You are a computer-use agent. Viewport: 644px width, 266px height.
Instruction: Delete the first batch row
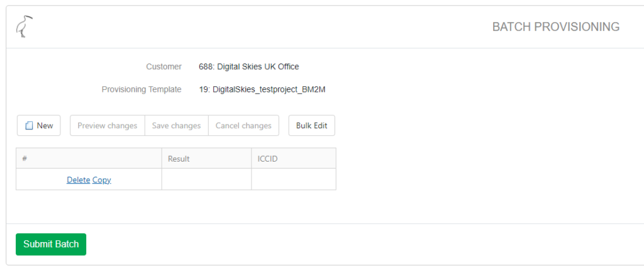[78, 180]
